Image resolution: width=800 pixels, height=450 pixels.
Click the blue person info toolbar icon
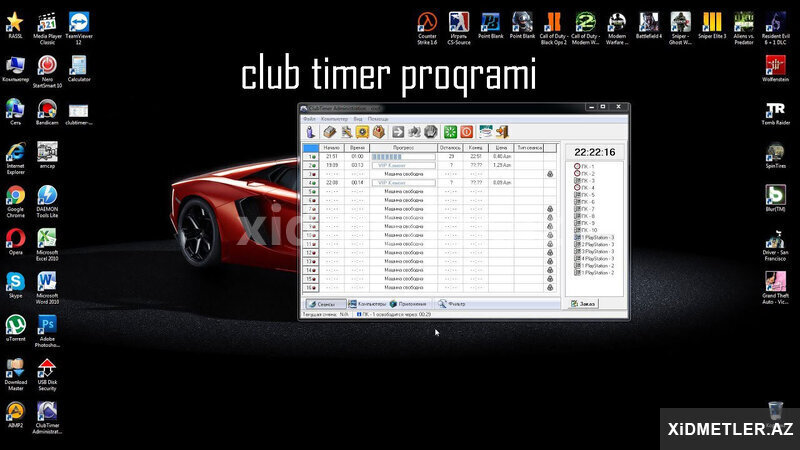click(310, 132)
